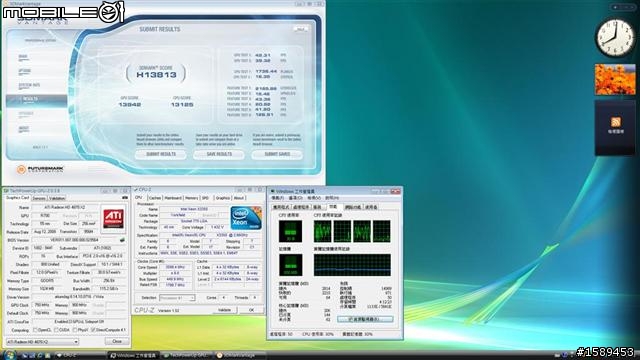Switch to the Graphics tab in CPU-Z
The width and height of the screenshot is (640, 360).
[223, 198]
